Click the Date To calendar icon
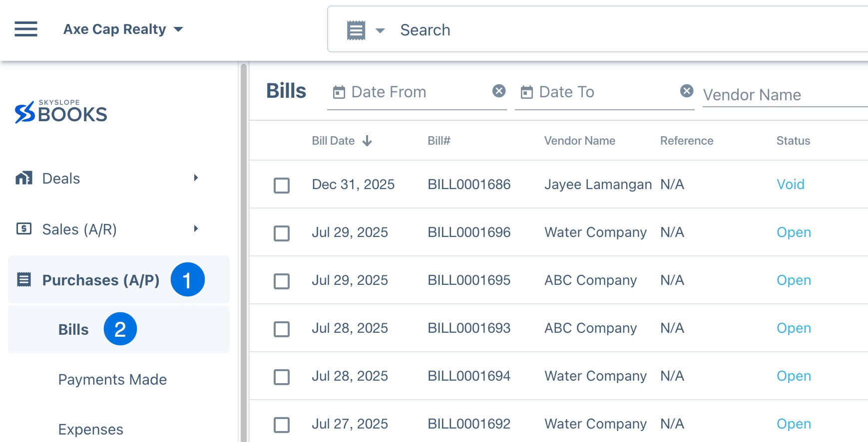868x442 pixels. click(527, 92)
